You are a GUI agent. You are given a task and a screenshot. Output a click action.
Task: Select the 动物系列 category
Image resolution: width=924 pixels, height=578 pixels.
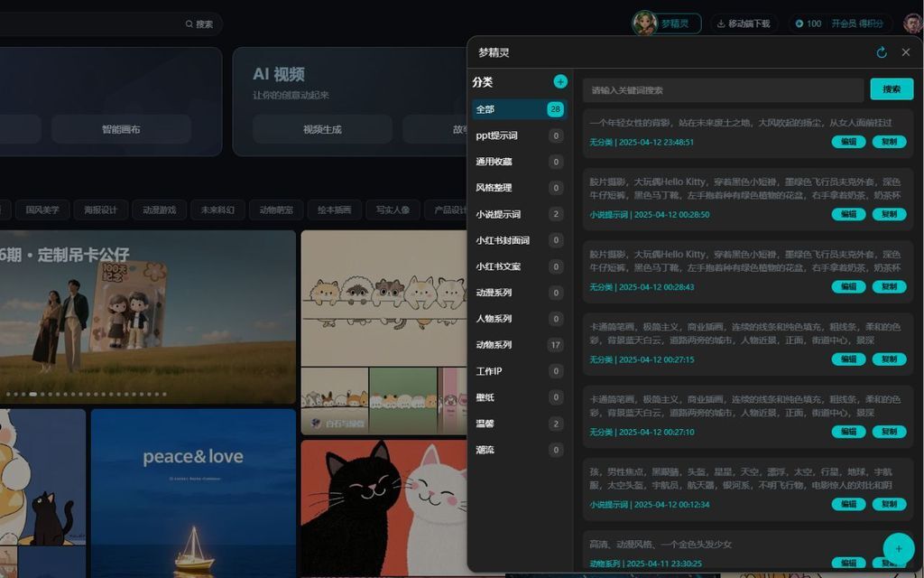pos(519,345)
